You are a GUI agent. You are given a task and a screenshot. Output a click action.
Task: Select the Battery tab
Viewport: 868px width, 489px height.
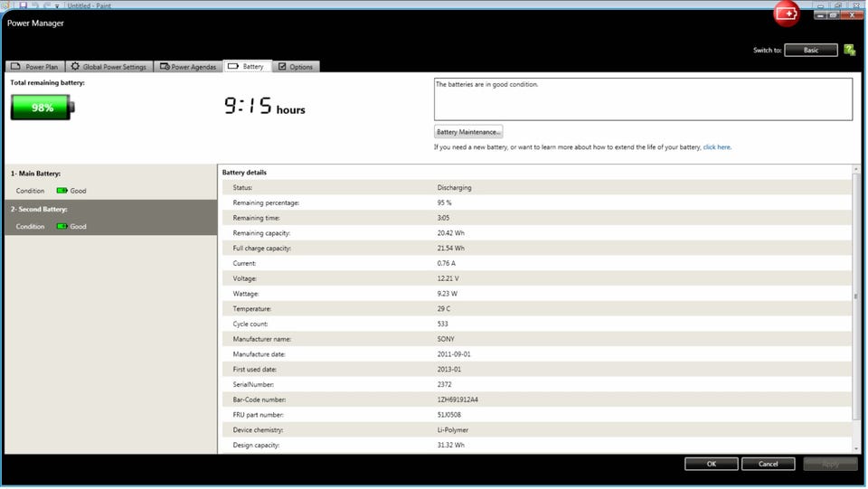click(x=246, y=67)
